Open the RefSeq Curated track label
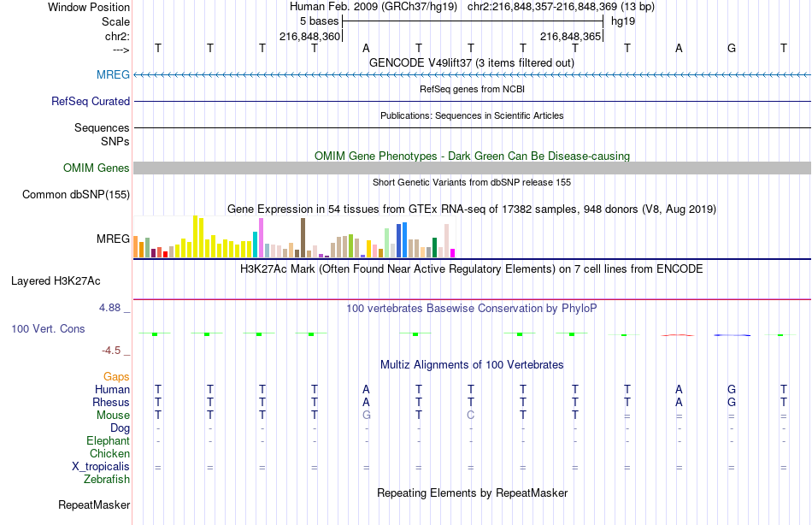This screenshot has width=812, height=525. [90, 101]
